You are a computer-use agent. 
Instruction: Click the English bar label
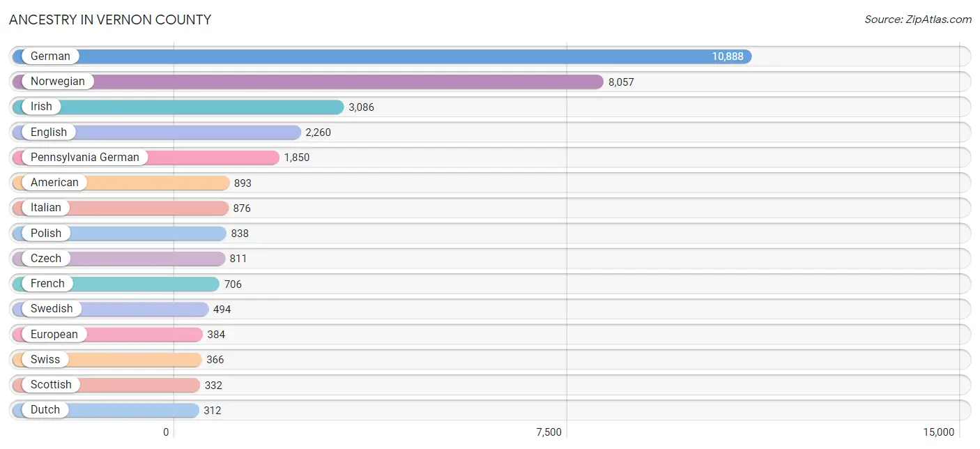point(49,132)
